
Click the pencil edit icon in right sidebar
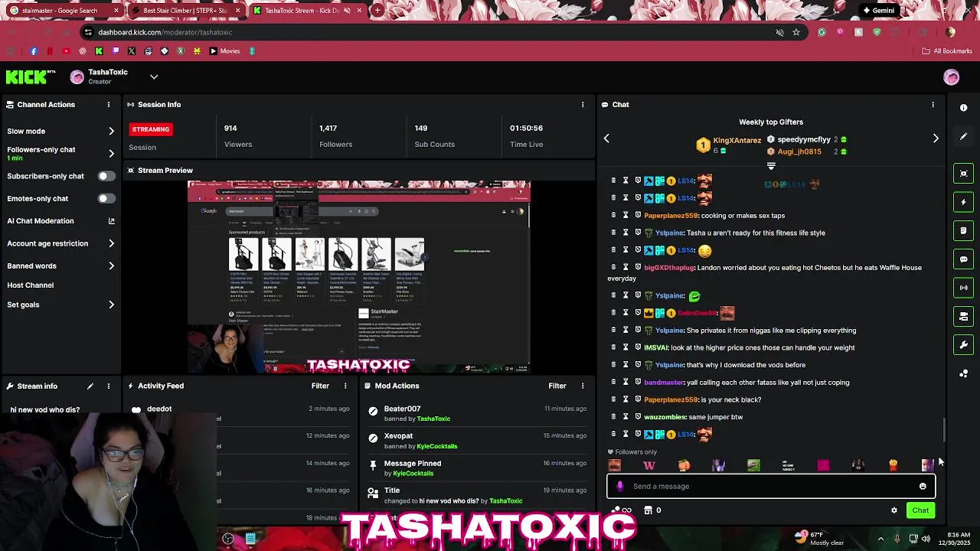(x=964, y=136)
